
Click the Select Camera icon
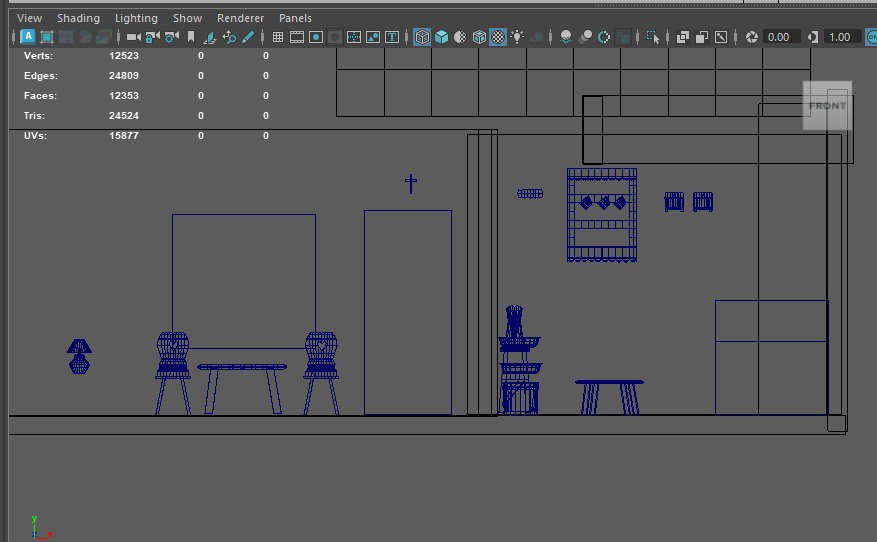coord(133,37)
